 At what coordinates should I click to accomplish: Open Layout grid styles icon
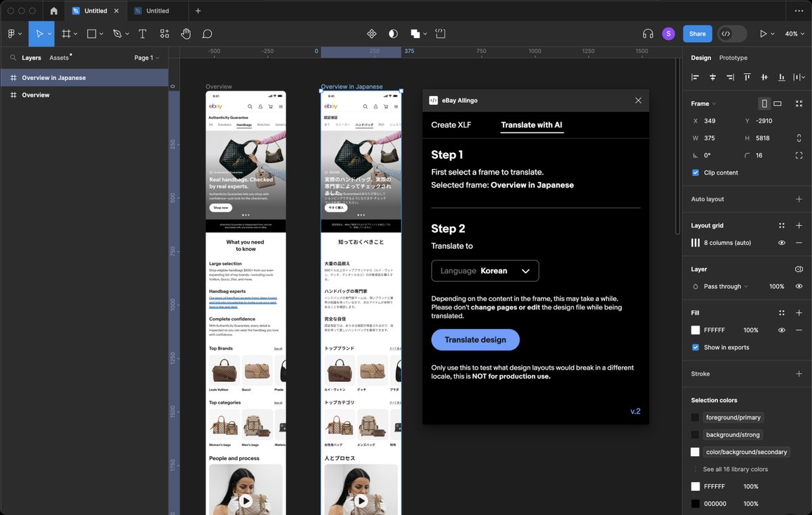tap(782, 225)
